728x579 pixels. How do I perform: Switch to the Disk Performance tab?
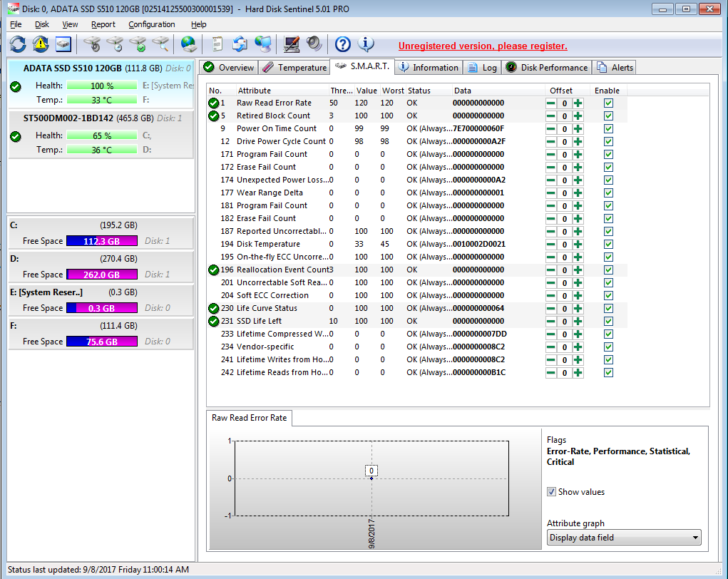(546, 68)
